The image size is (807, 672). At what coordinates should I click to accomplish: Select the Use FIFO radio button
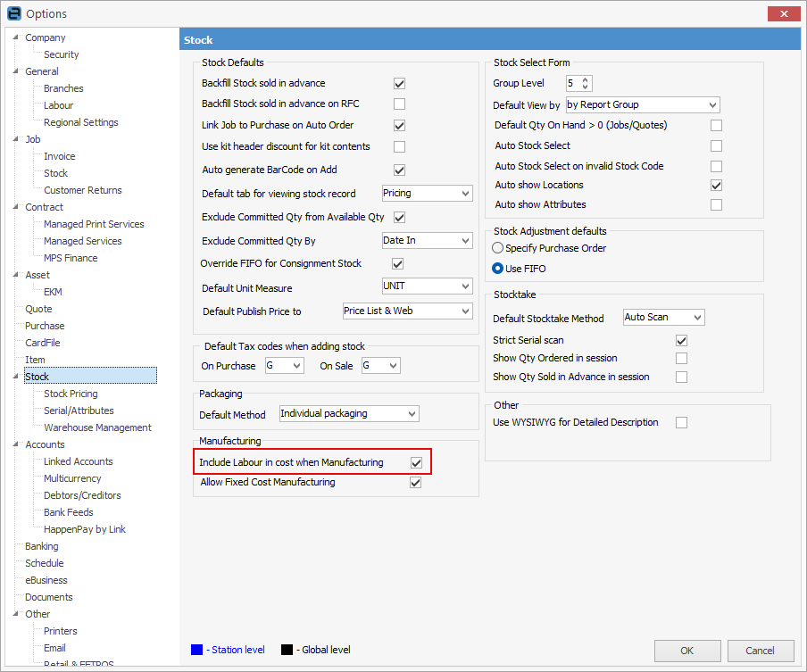pyautogui.click(x=498, y=269)
